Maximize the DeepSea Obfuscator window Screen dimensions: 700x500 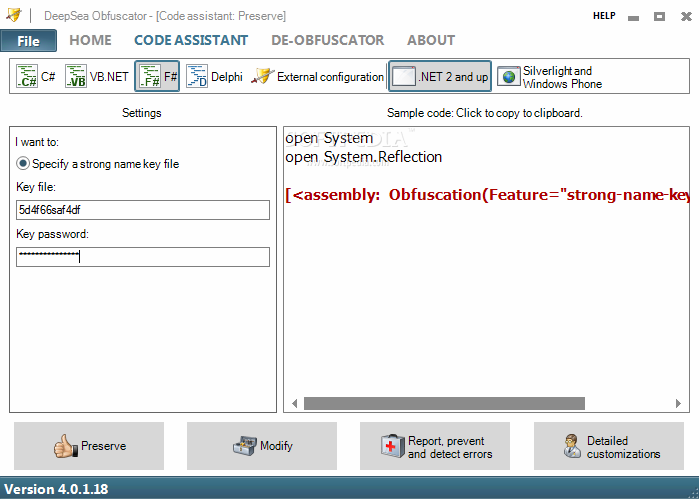[659, 17]
